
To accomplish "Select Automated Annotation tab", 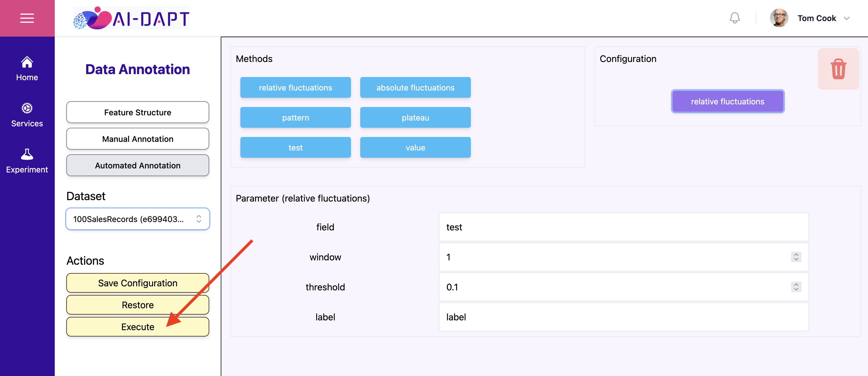I will pos(138,166).
